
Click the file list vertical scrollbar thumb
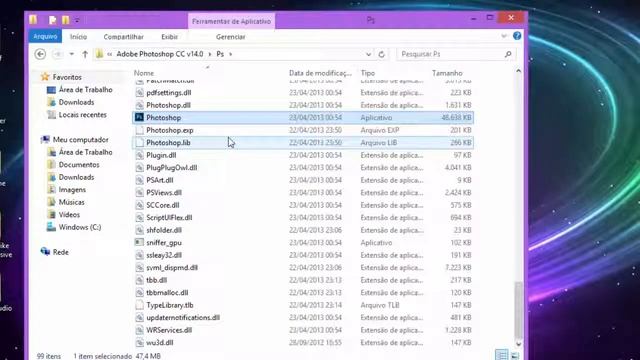click(x=518, y=310)
